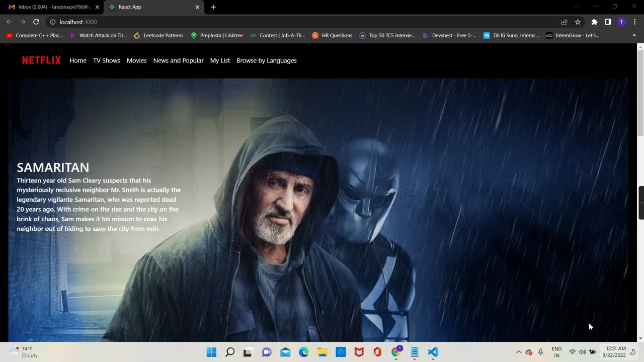Open File Explorer from taskbar
This screenshot has height=362, width=644.
click(x=322, y=352)
